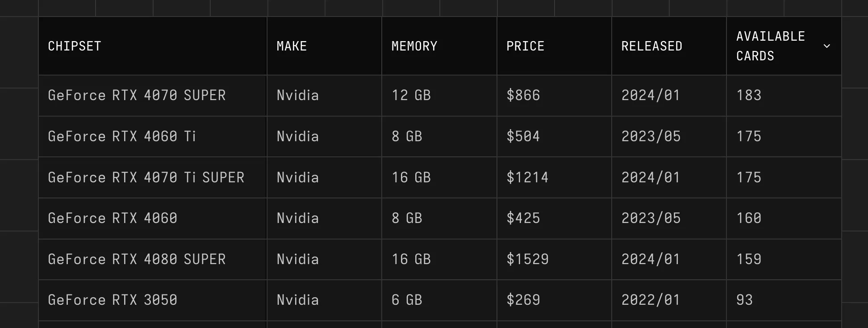This screenshot has width=868, height=328.
Task: Click the 183 available cards value
Action: 749,95
